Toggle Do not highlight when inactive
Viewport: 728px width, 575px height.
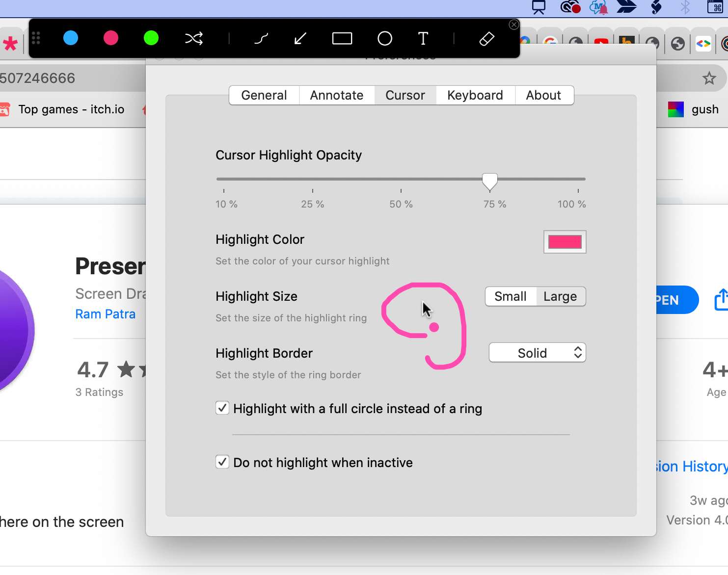click(222, 462)
